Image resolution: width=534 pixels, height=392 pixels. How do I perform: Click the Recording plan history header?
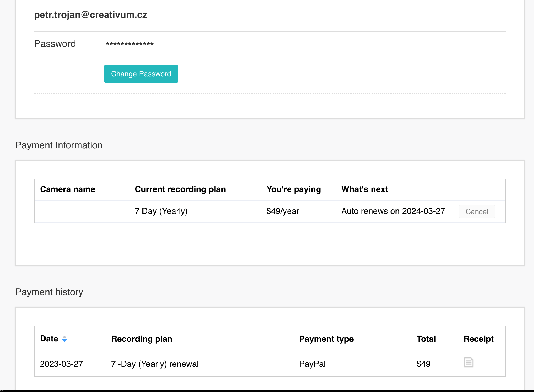[142, 339]
